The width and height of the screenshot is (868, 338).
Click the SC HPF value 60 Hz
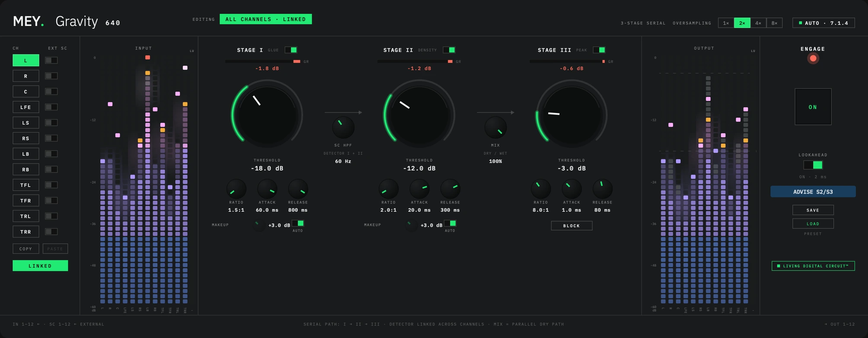(x=343, y=161)
